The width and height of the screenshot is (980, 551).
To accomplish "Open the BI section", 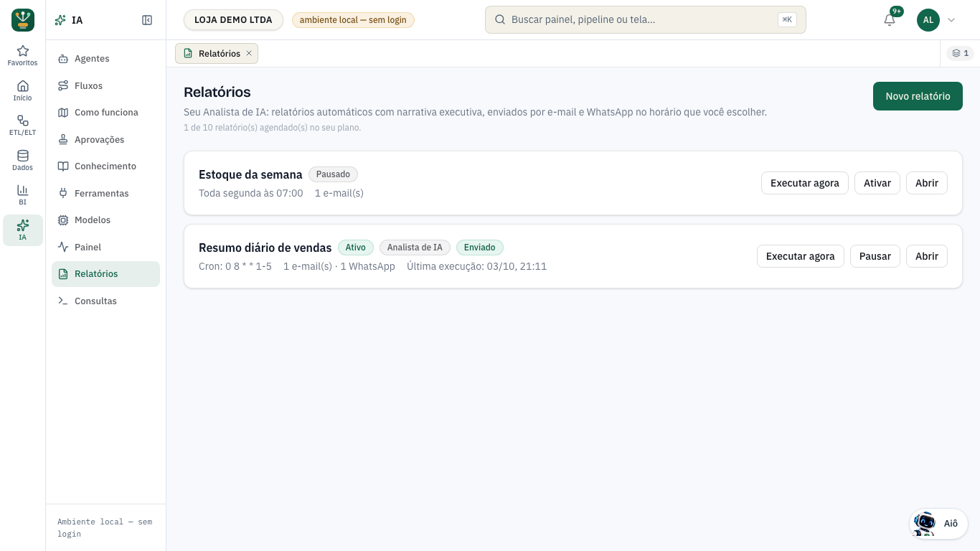I will click(23, 194).
